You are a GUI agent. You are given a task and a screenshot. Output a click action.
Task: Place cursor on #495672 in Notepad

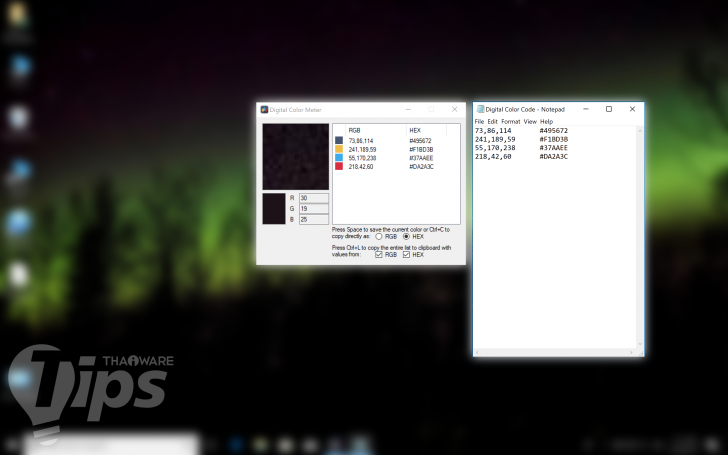pos(553,131)
